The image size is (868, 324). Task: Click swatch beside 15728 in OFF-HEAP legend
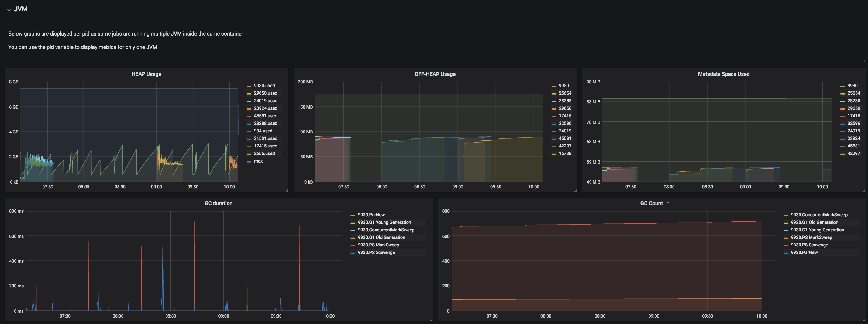pyautogui.click(x=554, y=154)
